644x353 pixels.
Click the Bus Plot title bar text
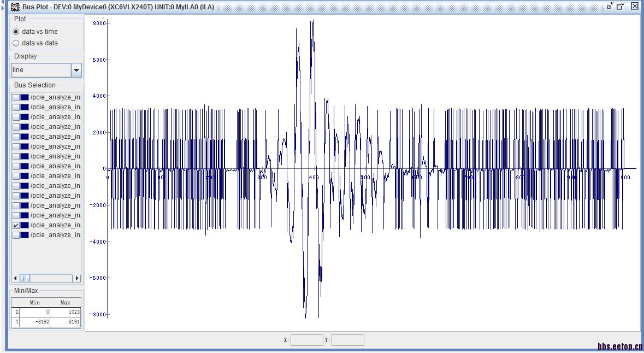(119, 7)
